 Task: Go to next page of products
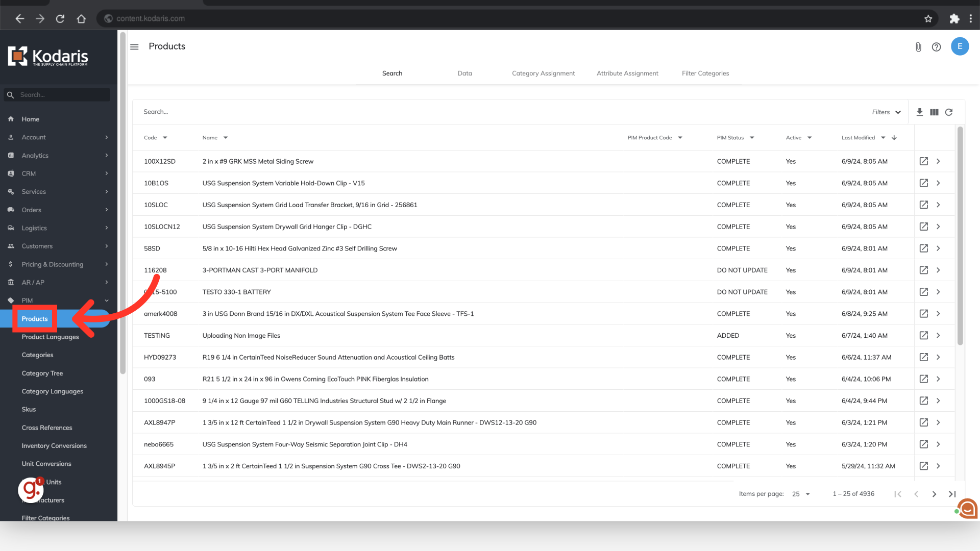pyautogui.click(x=934, y=494)
